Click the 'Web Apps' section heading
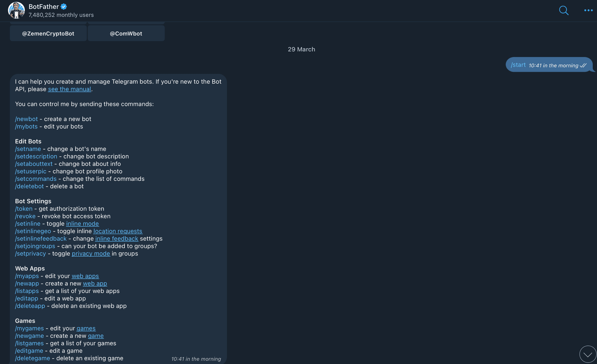597x364 pixels. (30, 268)
